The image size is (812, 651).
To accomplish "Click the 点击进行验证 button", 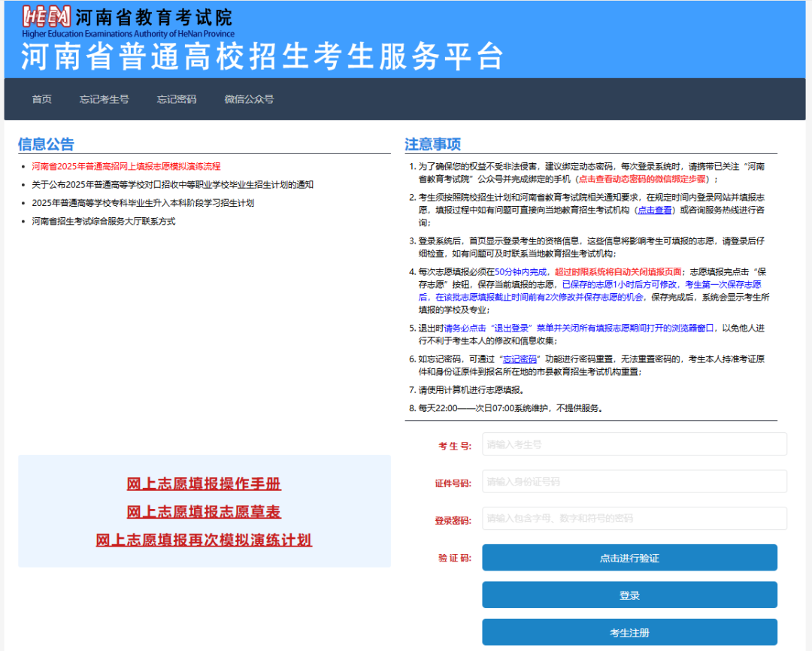I will pyautogui.click(x=630, y=558).
